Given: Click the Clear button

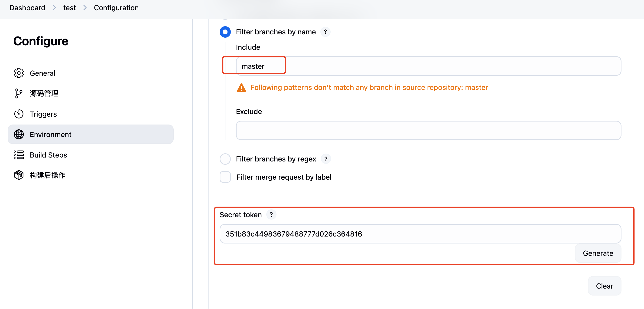Looking at the screenshot, I should pyautogui.click(x=604, y=286).
